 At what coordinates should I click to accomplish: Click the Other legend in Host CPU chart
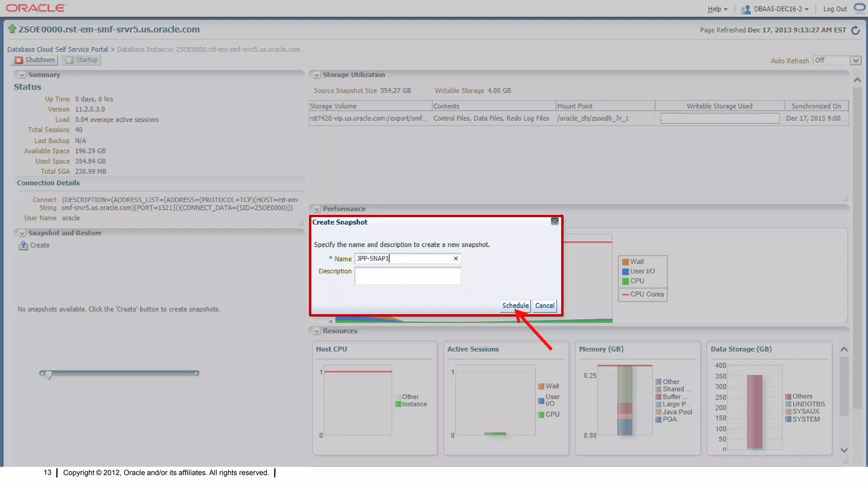click(x=407, y=397)
